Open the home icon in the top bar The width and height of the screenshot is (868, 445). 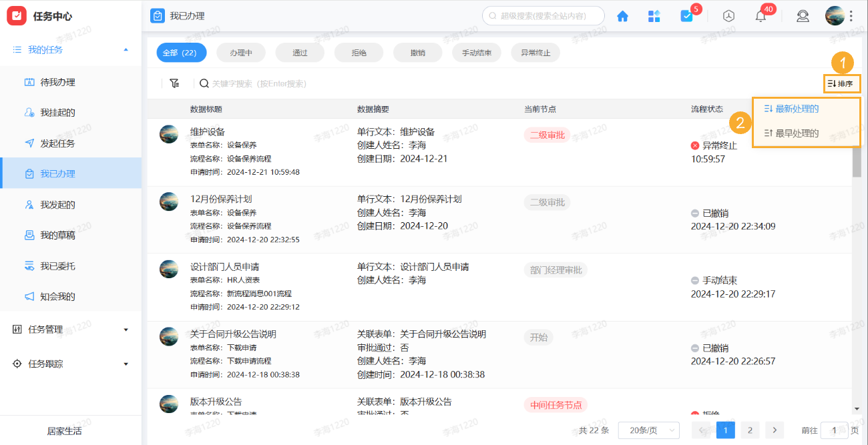[x=622, y=15]
